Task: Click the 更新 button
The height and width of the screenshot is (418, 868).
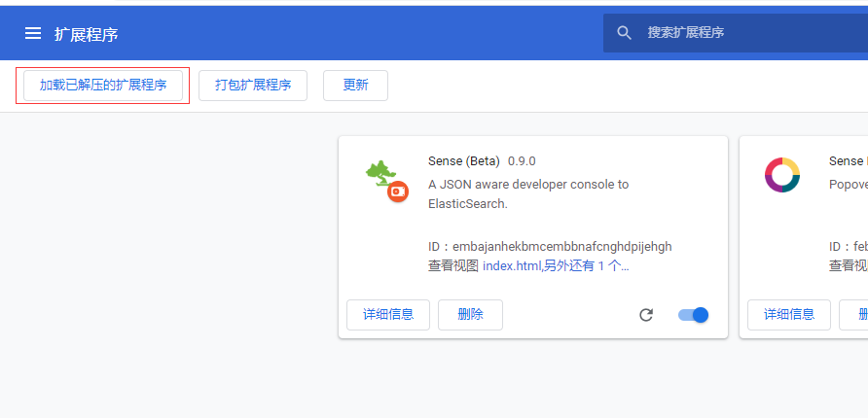Action: pos(355,85)
